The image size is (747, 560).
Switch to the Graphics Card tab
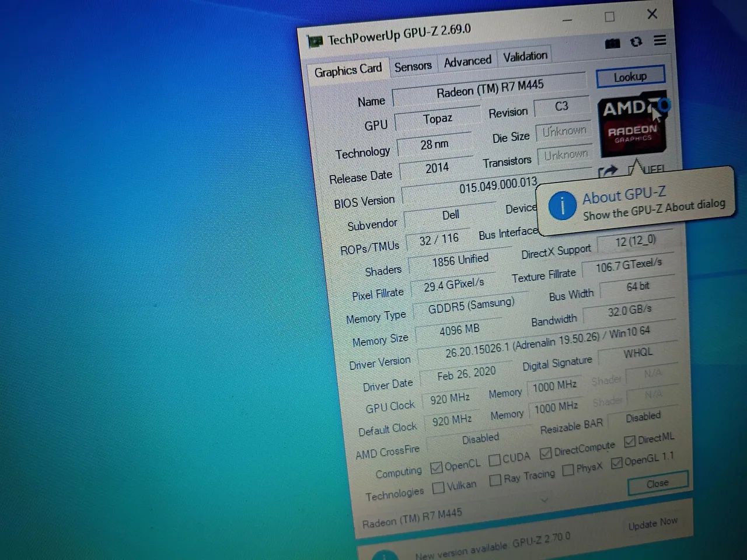(x=348, y=71)
